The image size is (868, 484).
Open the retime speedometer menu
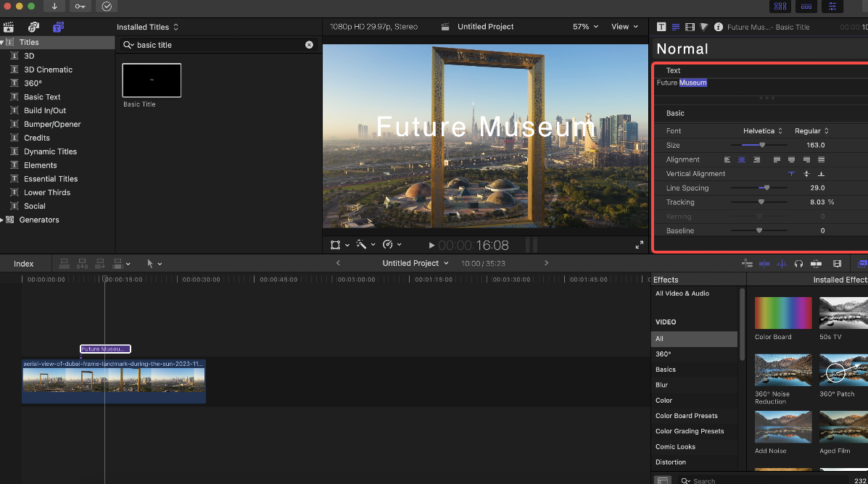[x=392, y=244]
